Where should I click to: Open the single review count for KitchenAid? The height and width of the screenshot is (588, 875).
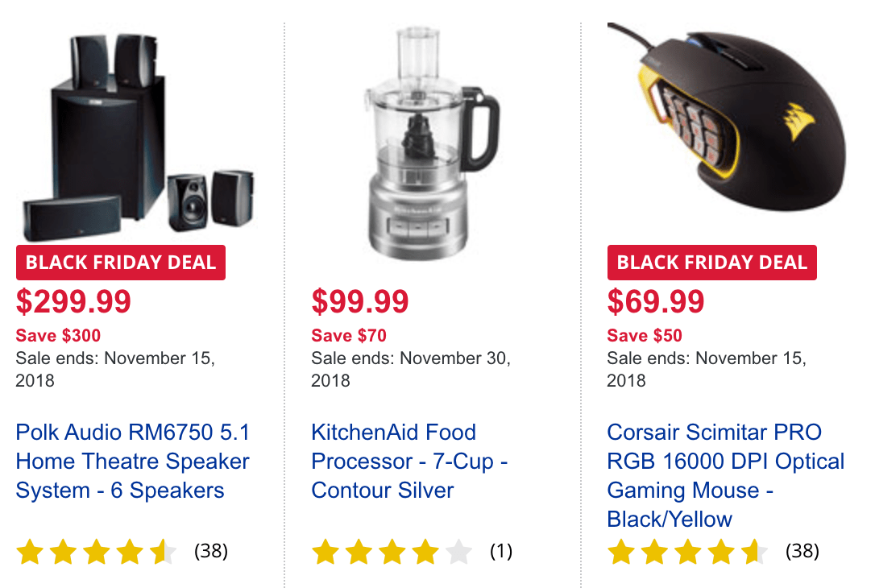[x=501, y=552]
